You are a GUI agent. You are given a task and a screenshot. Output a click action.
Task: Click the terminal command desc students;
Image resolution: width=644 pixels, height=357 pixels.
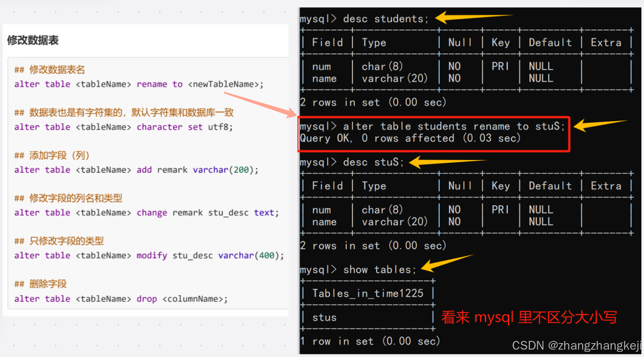386,19
